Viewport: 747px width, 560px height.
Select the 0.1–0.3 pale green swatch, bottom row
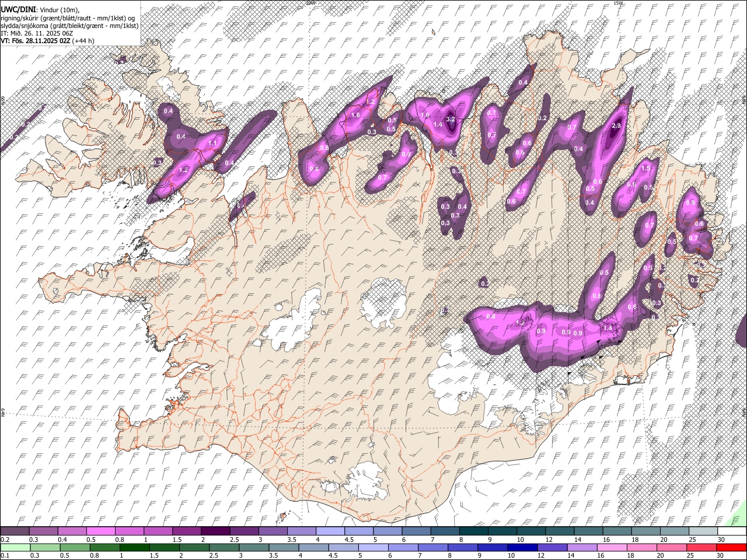[15, 548]
